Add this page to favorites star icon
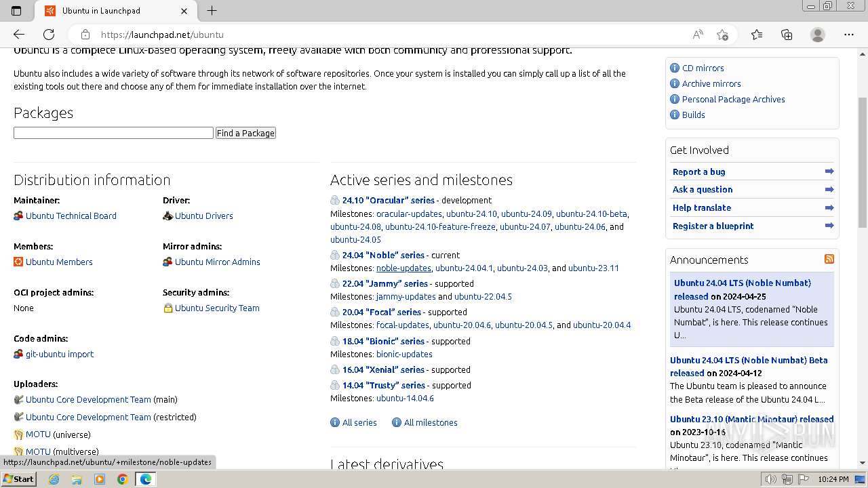Image resolution: width=868 pixels, height=488 pixels. 722,35
